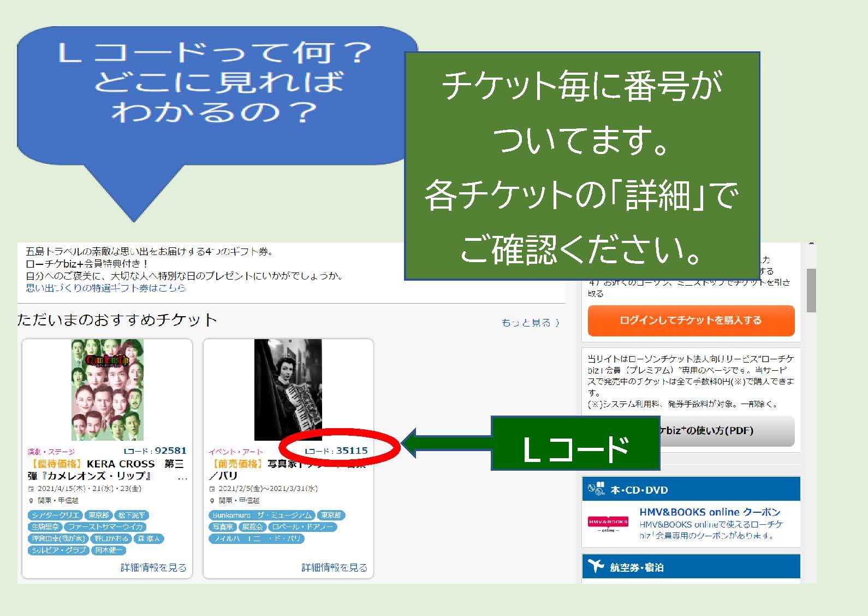Click the location pin on the 写真家ドアノー card
This screenshot has width=868, height=616.
point(212,500)
